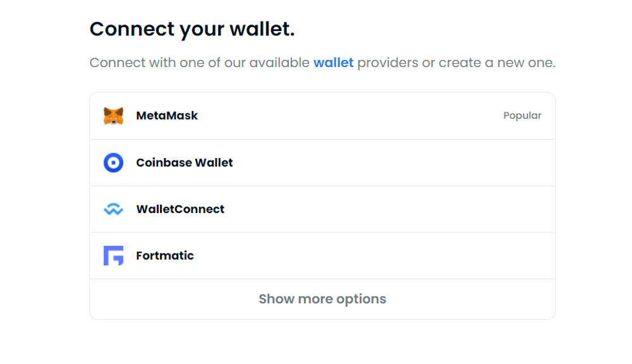Select the Fortmatic text label
Image resolution: width=632 pixels, height=364 pixels.
coord(165,255)
